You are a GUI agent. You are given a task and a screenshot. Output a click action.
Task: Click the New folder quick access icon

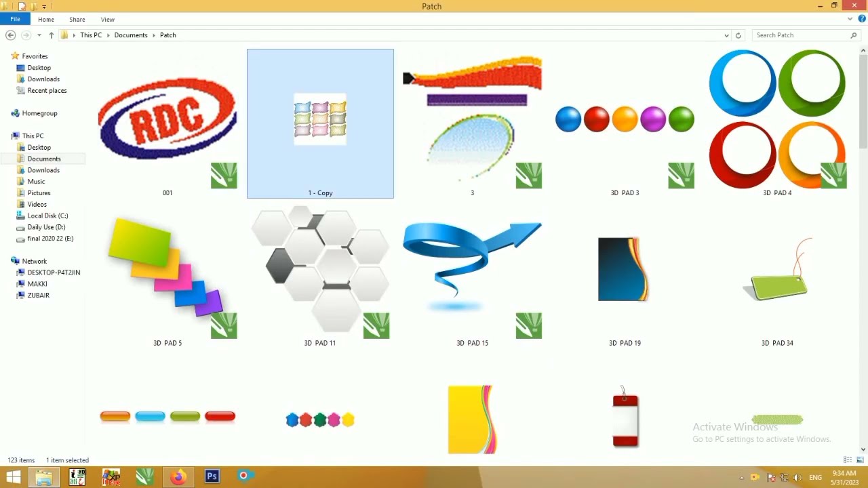(34, 6)
